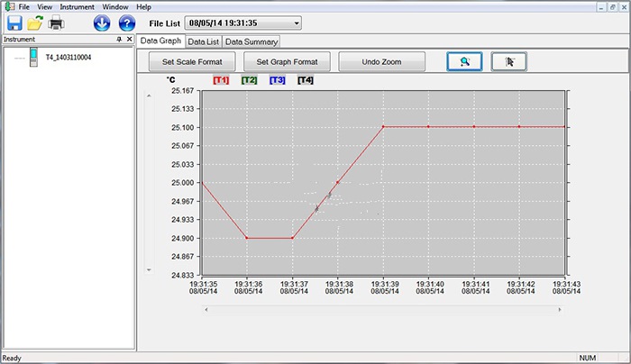Click the data point at 19:31:36
This screenshot has height=364, width=631.
click(x=247, y=238)
